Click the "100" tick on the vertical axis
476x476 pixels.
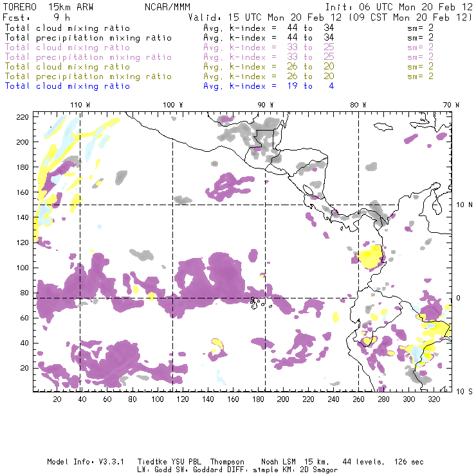point(23,268)
